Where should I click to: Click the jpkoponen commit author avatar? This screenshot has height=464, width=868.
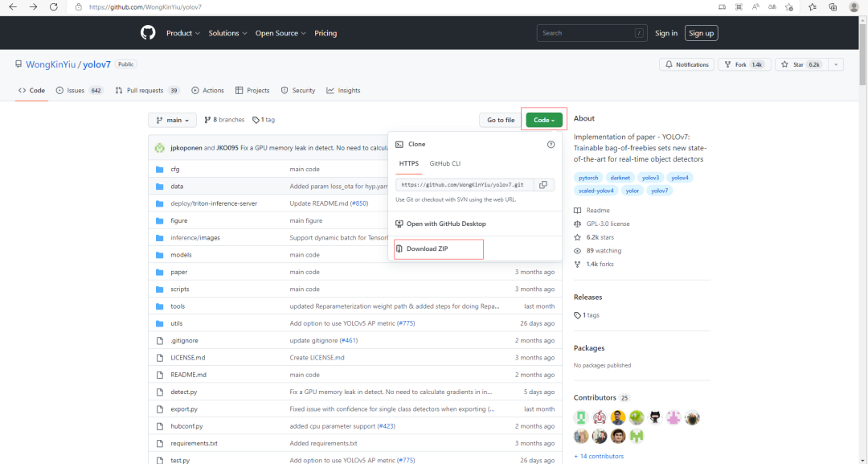[x=159, y=148]
